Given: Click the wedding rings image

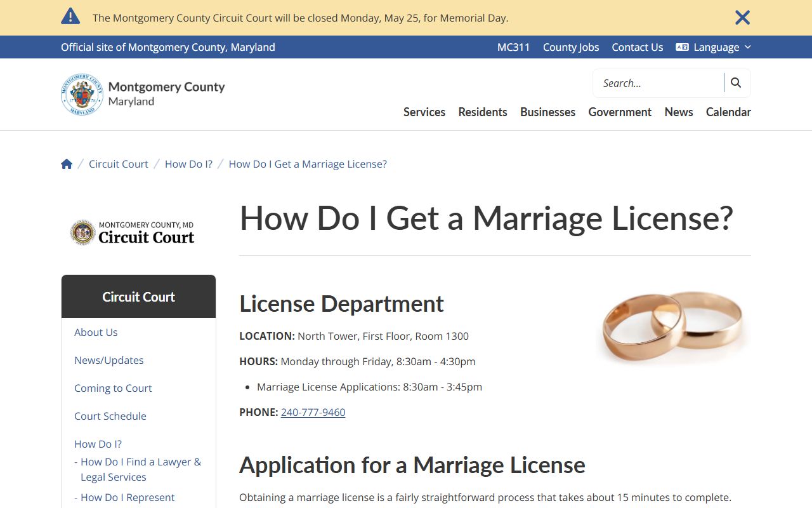Looking at the screenshot, I should click(672, 326).
